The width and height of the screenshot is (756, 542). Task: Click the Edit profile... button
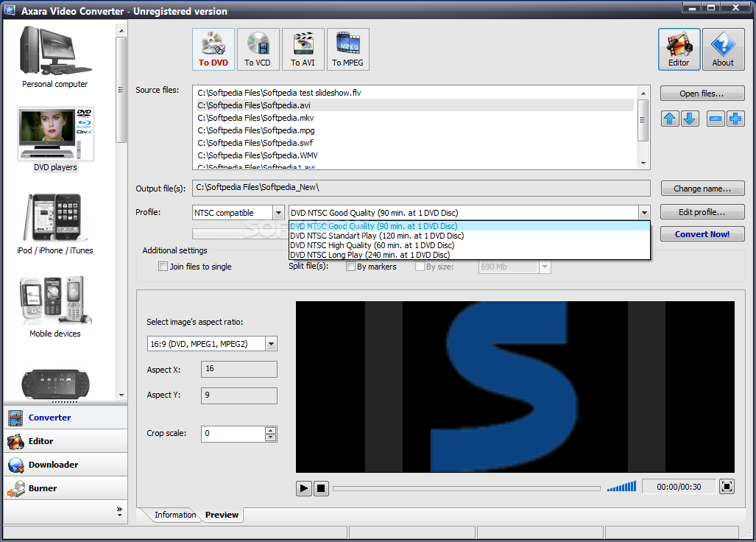click(x=702, y=212)
